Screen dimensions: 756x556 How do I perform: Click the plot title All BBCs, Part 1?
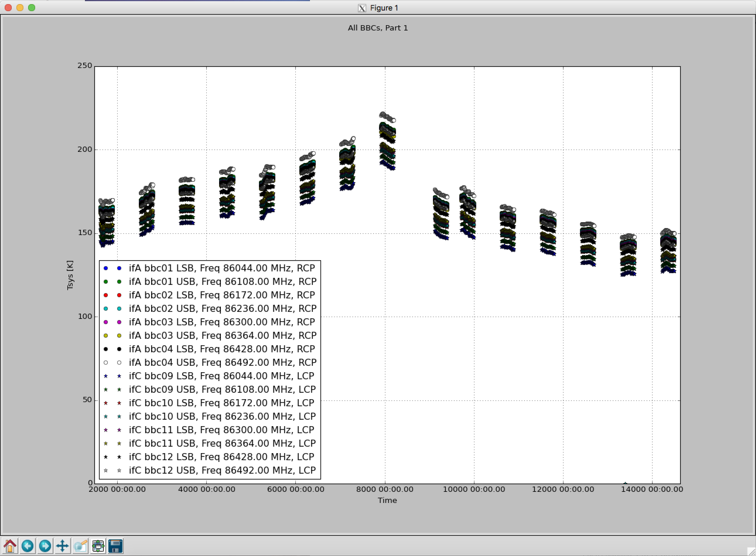pos(378,28)
